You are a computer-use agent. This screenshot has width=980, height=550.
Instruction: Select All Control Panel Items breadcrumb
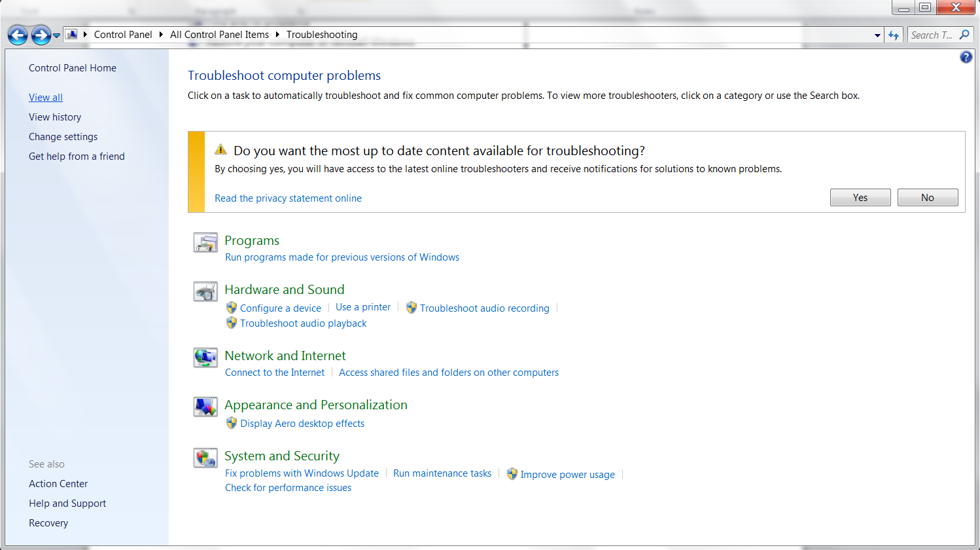(219, 35)
